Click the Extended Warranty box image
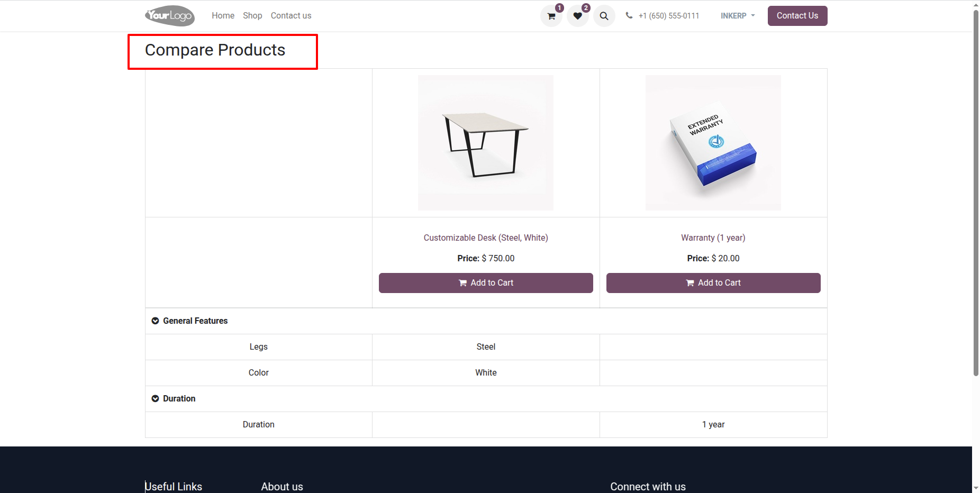Image resolution: width=980 pixels, height=493 pixels. pos(713,143)
